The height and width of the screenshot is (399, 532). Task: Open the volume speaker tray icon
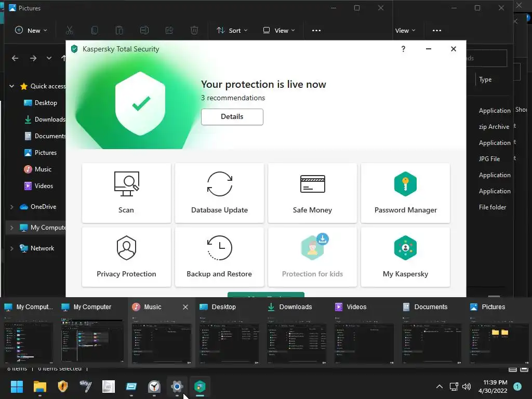467,387
